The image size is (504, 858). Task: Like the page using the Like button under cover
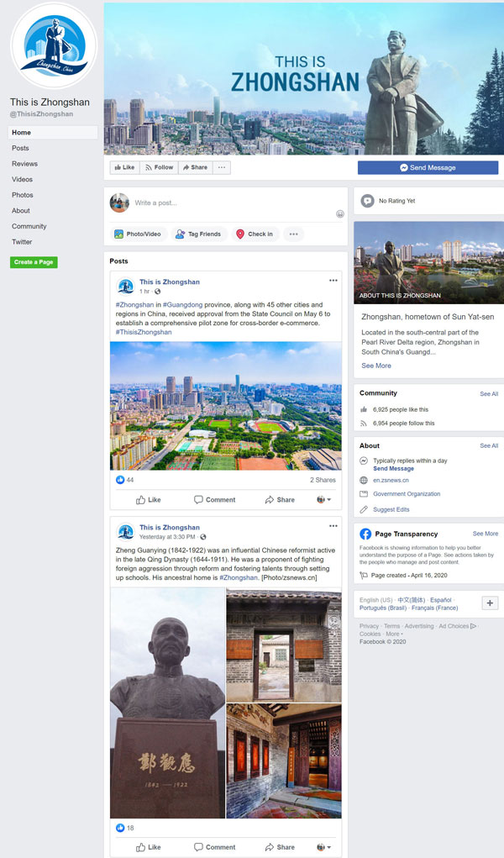(124, 167)
